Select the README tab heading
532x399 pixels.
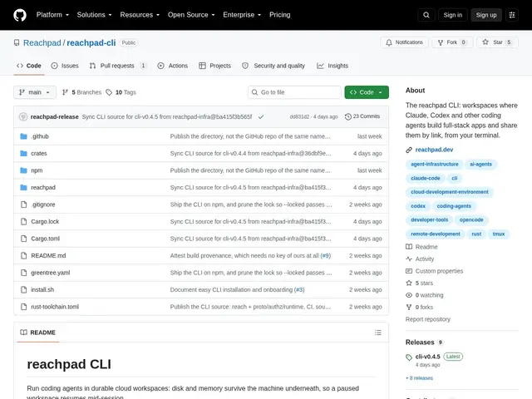(37, 332)
